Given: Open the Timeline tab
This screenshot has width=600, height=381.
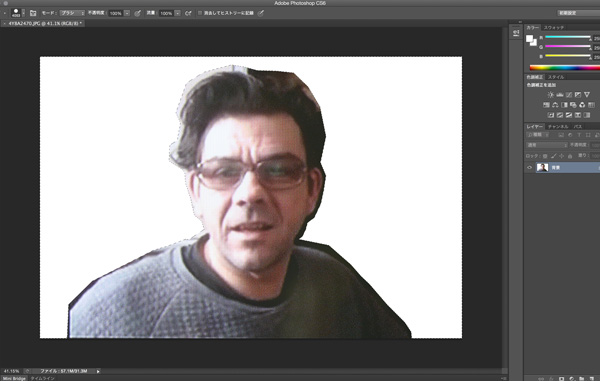Looking at the screenshot, I should click(x=43, y=378).
